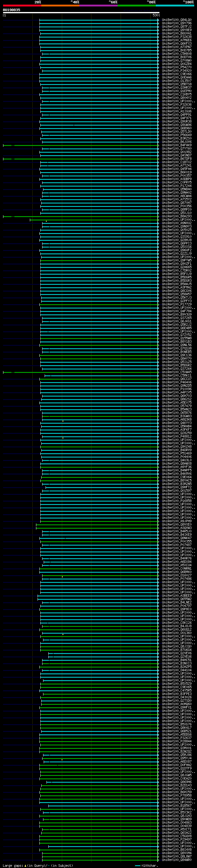Select label UniRef100_O13507

(177, 81)
